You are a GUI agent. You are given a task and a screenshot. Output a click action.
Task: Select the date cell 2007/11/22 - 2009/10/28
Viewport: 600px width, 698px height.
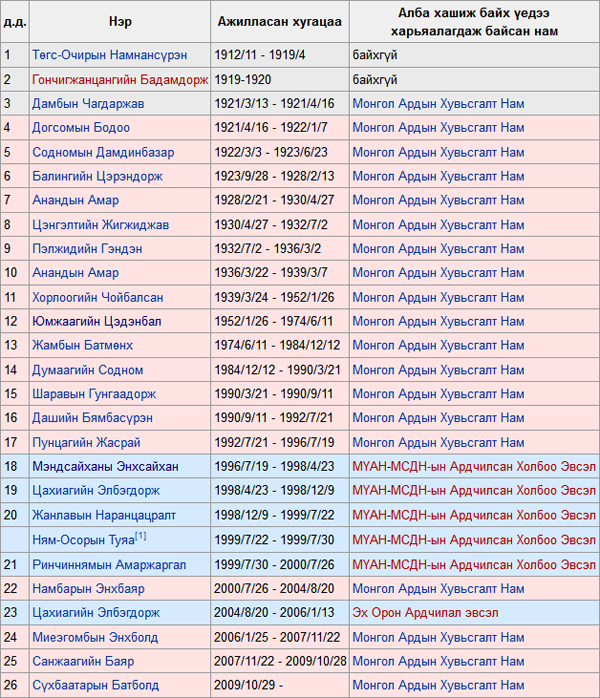[280, 661]
